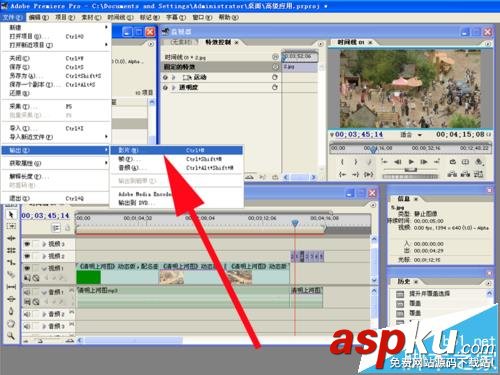The width and height of the screenshot is (500, 375).
Task: Select the Hand tool
Action: click(x=11, y=323)
